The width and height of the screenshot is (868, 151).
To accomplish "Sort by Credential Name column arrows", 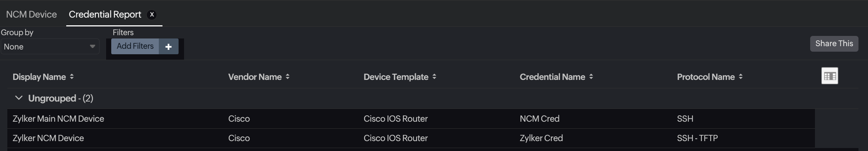I will (591, 77).
